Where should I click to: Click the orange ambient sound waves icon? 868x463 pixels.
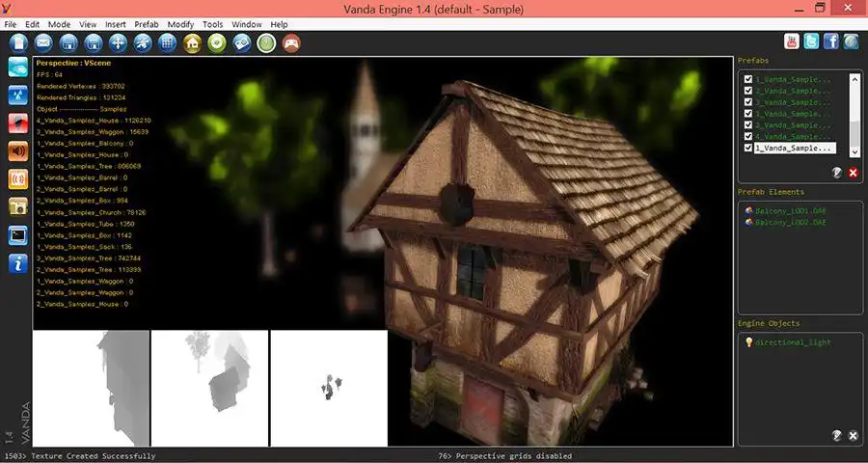point(18,178)
